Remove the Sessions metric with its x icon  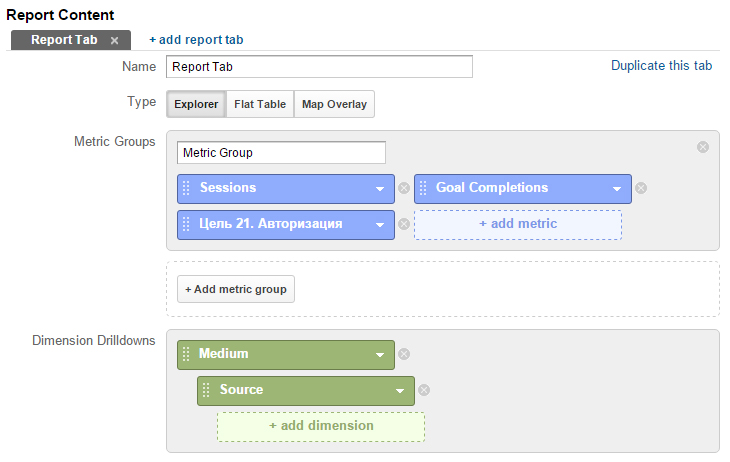[404, 188]
